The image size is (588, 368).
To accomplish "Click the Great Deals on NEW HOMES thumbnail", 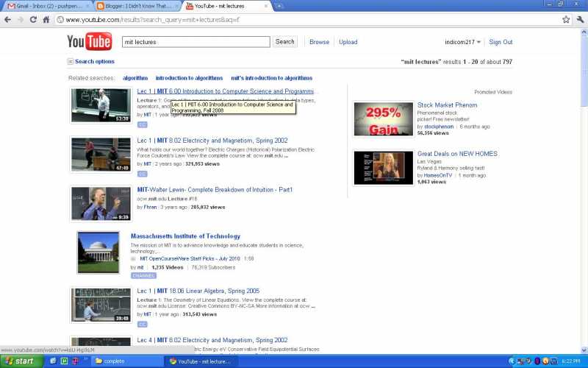I will click(x=383, y=168).
